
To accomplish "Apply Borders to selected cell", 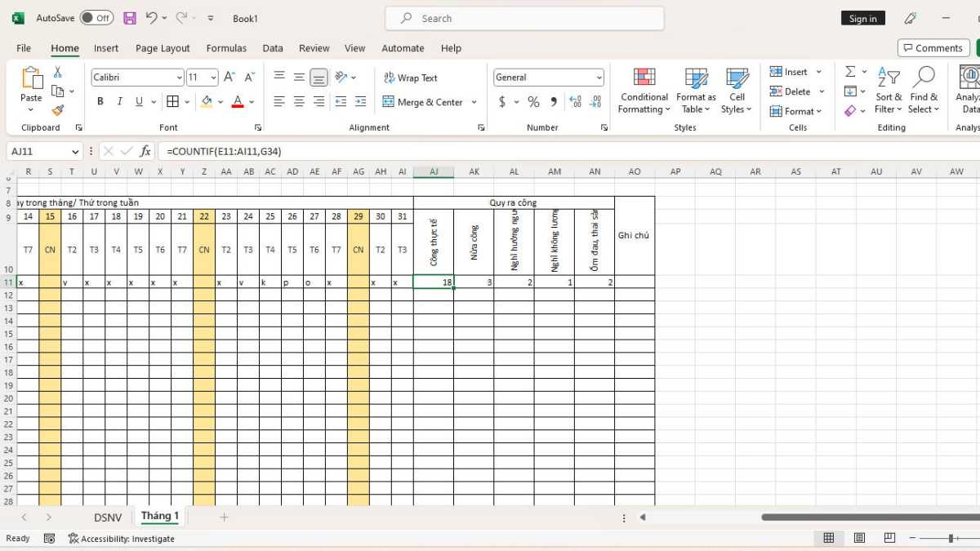I will point(172,102).
